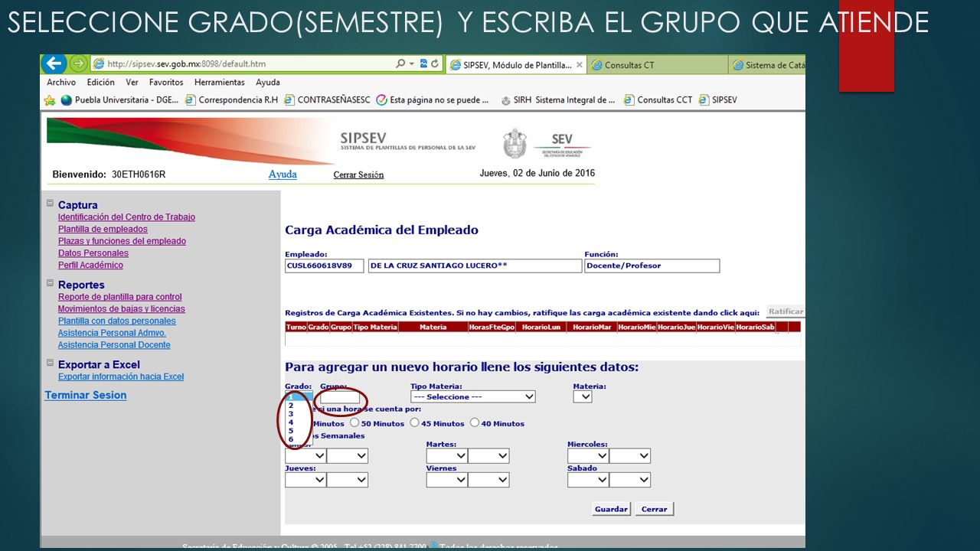Click Exportar información hacia Excel
The height and width of the screenshot is (551, 980).
[121, 377]
